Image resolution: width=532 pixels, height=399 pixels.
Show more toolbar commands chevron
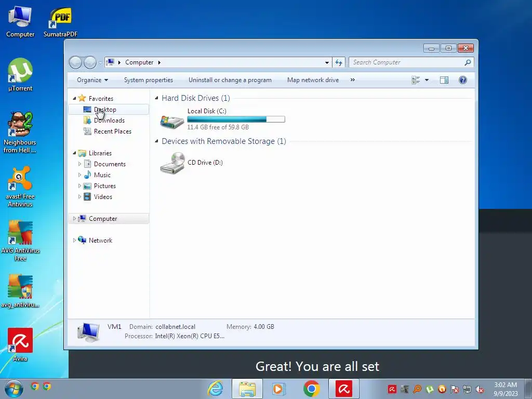click(353, 80)
